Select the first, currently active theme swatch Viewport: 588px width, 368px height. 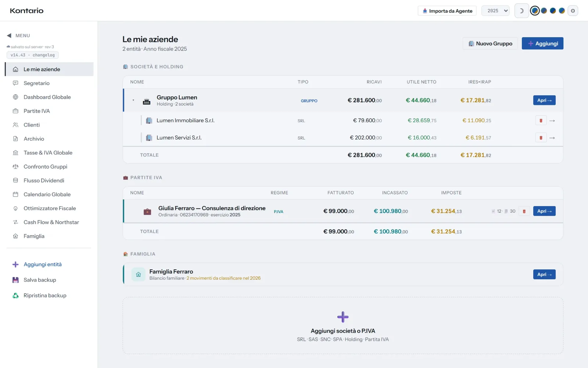coord(535,11)
